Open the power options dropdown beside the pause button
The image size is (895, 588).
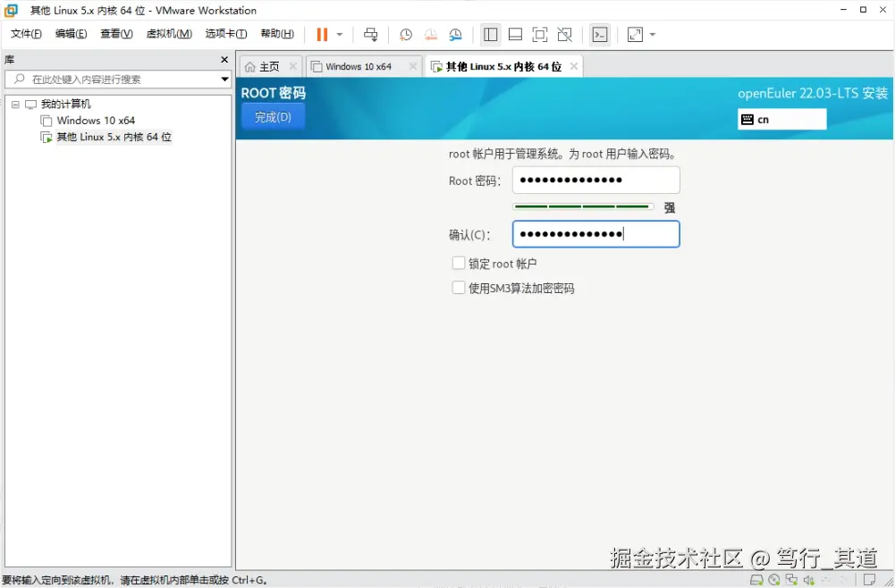pos(340,35)
